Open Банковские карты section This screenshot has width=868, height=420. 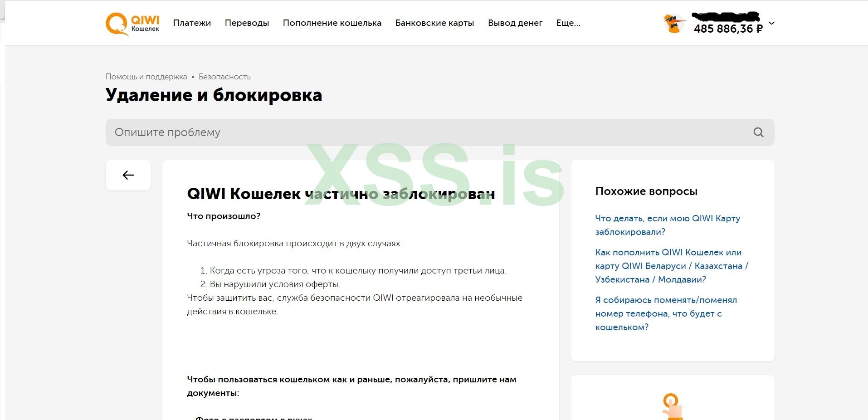tap(434, 23)
